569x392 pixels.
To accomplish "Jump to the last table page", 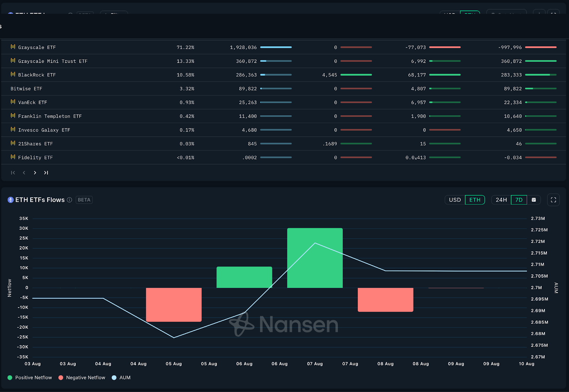I will coord(46,173).
